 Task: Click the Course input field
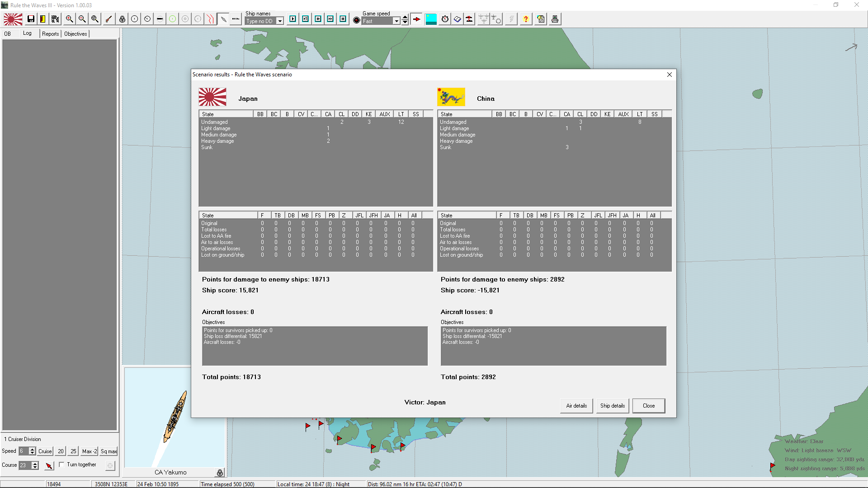25,465
